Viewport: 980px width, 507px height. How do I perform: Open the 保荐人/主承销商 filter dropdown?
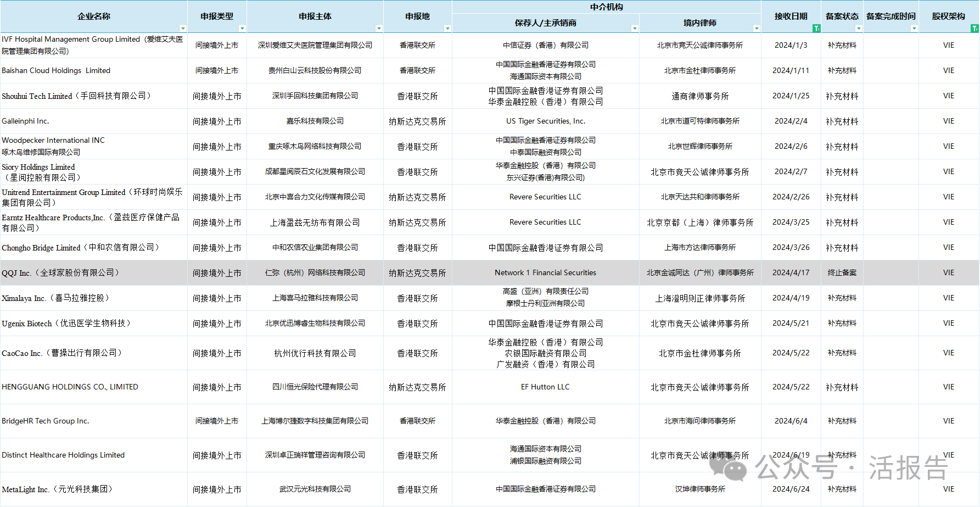[x=635, y=29]
